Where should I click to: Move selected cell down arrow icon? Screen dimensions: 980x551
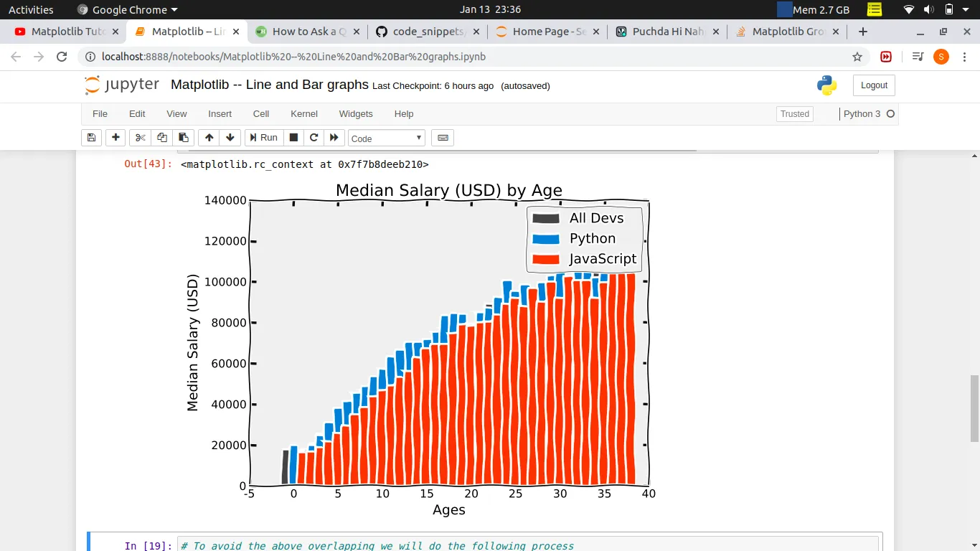click(230, 138)
